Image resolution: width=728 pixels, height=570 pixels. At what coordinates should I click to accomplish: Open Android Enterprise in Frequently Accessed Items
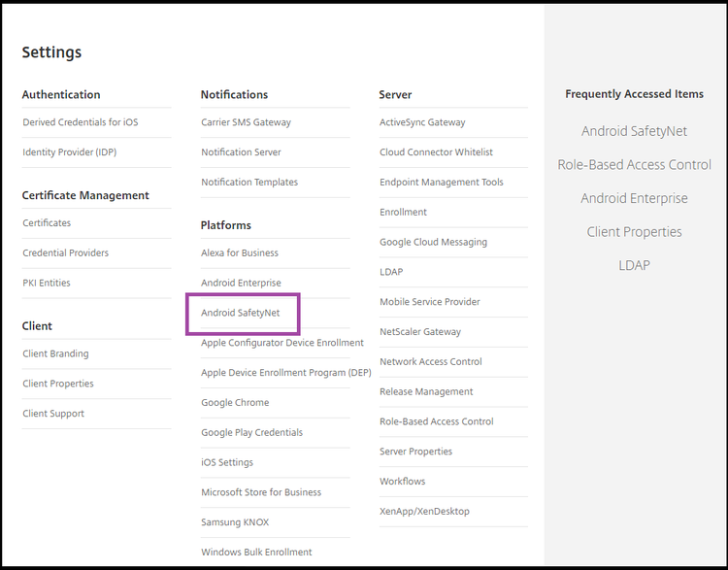click(x=634, y=198)
